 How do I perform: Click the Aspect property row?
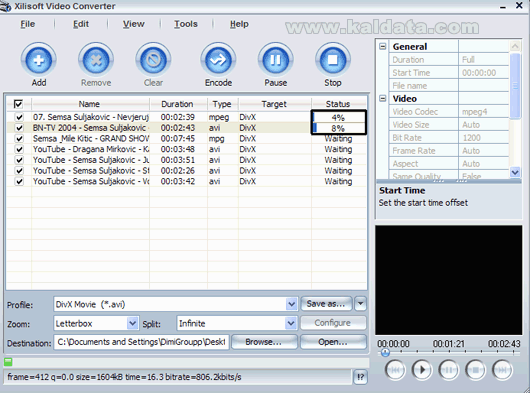click(x=449, y=164)
